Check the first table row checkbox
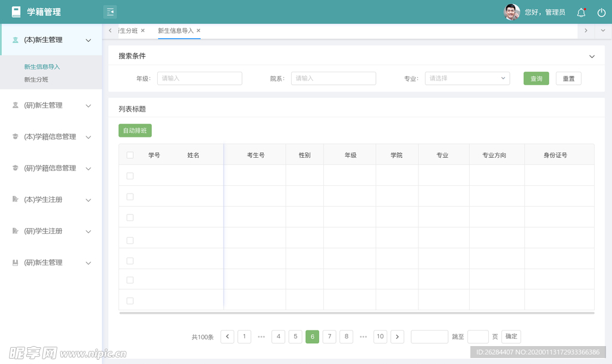Viewport: 612px width, 364px height. [130, 176]
